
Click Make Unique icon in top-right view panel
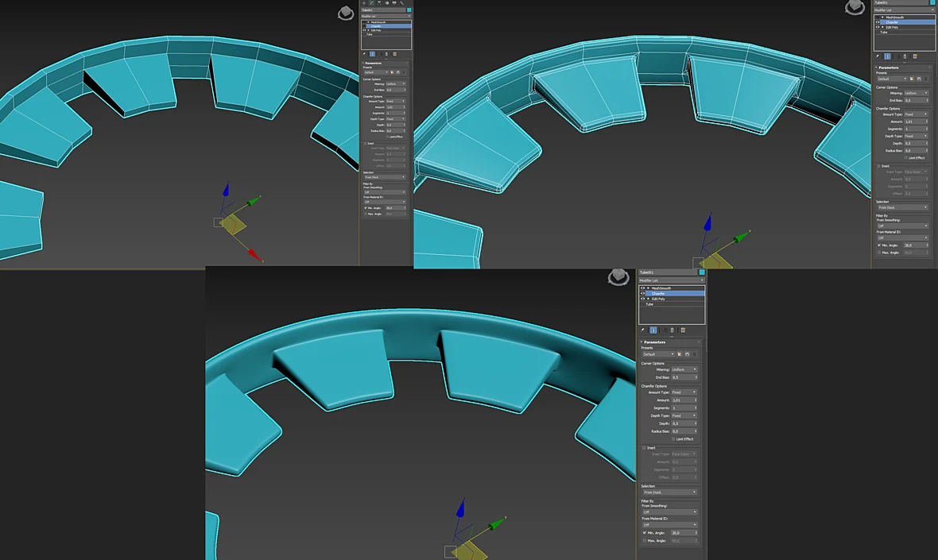click(x=897, y=56)
